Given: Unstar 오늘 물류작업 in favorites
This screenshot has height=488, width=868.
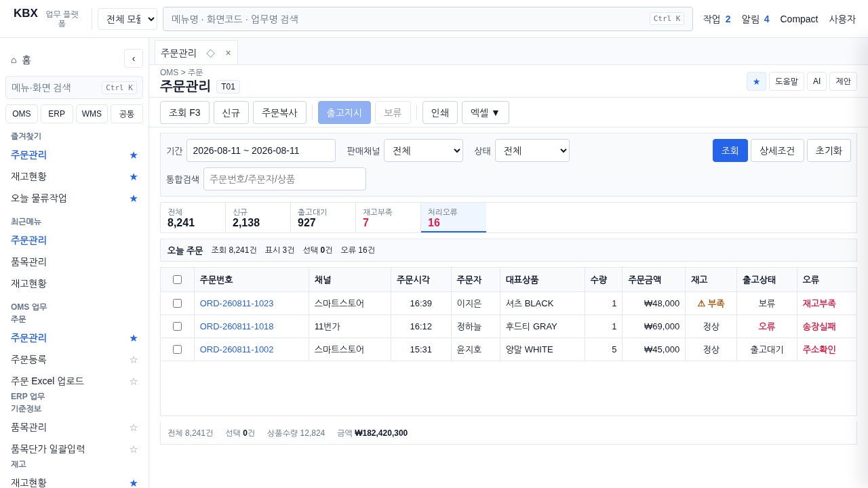Looking at the screenshot, I should tap(134, 198).
